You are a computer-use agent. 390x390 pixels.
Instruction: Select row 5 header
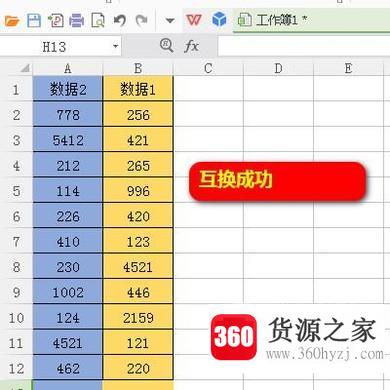point(16,191)
